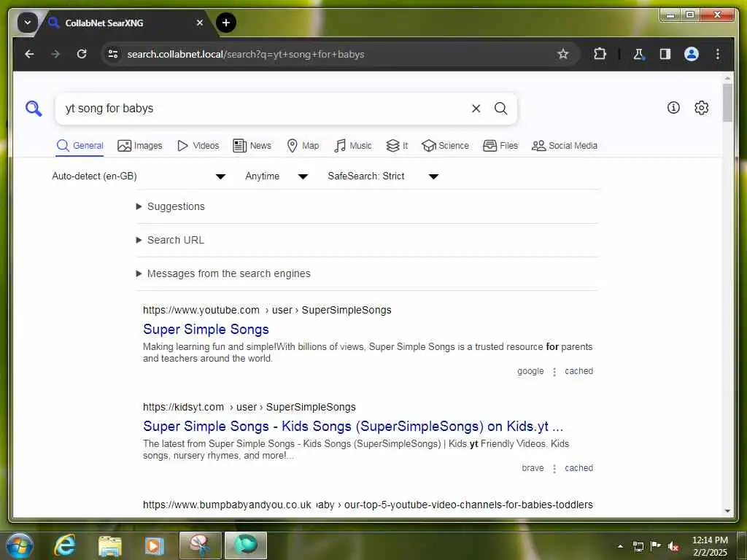Click the taskbar clock 12:14 PM
Screen dimensions: 747x560
(710, 545)
